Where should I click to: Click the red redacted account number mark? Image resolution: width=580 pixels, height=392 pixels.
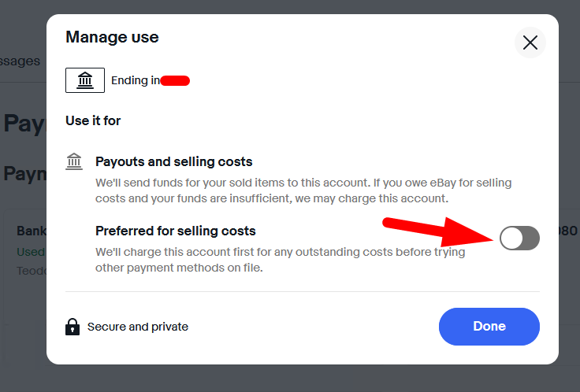175,80
